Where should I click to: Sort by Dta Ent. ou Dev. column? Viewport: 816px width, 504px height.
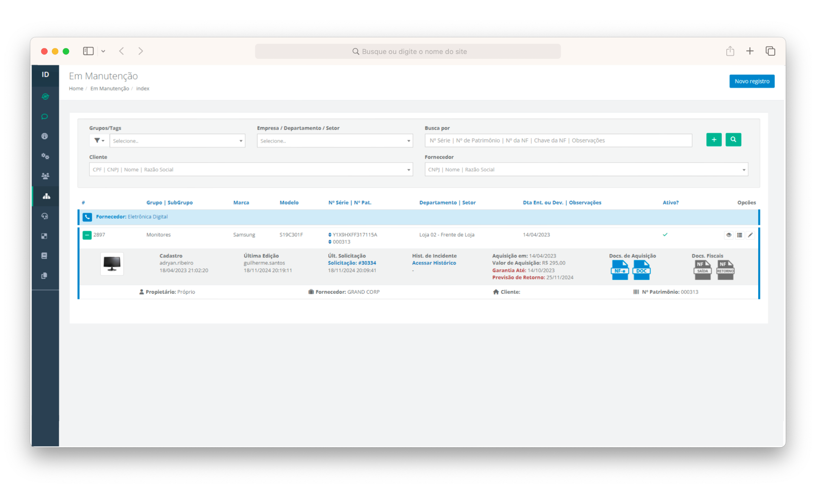[562, 203]
